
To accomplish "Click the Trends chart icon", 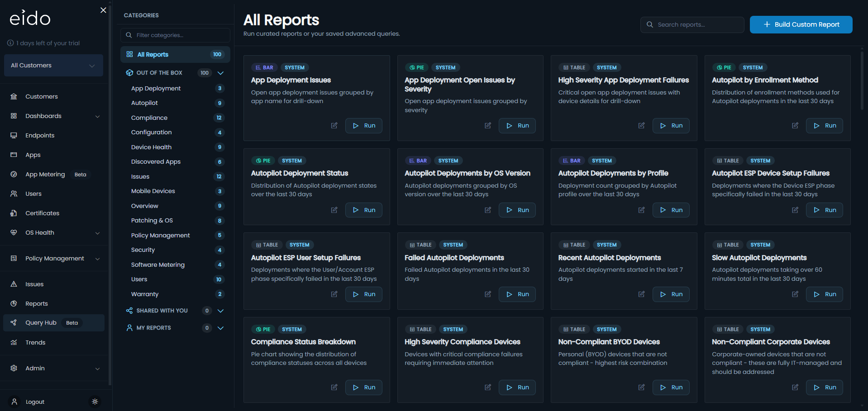I will [14, 342].
